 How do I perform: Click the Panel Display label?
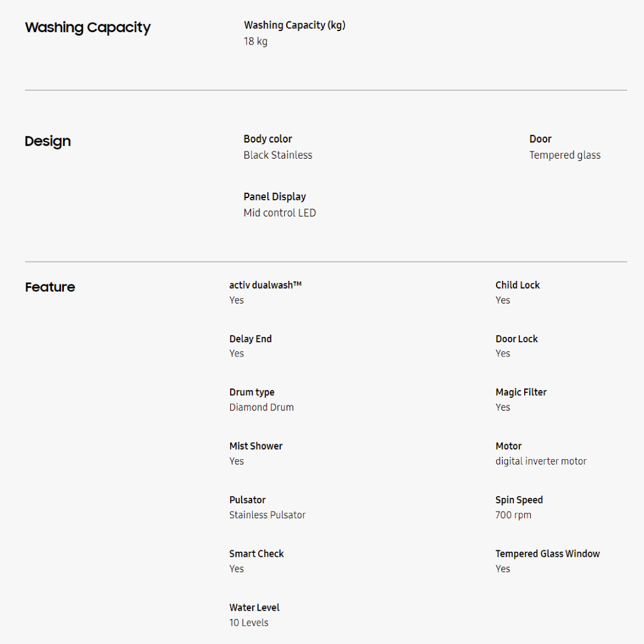[x=274, y=197]
